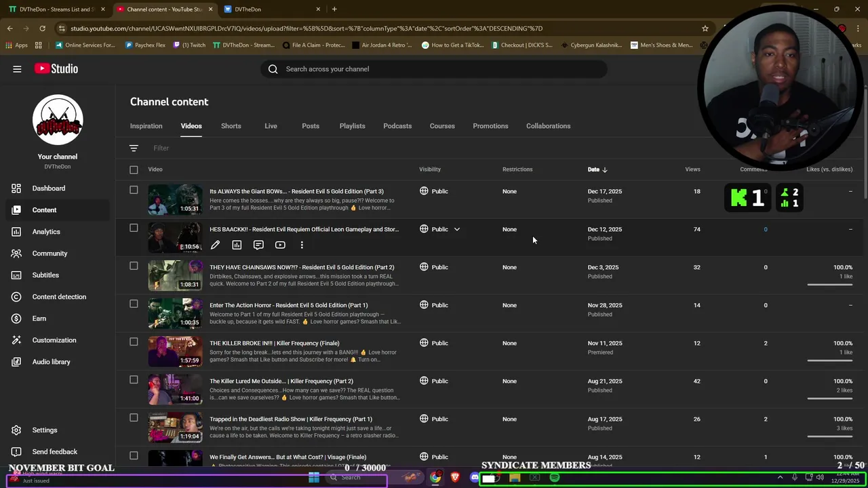
Task: Switch to the Courses tab
Action: pos(442,126)
